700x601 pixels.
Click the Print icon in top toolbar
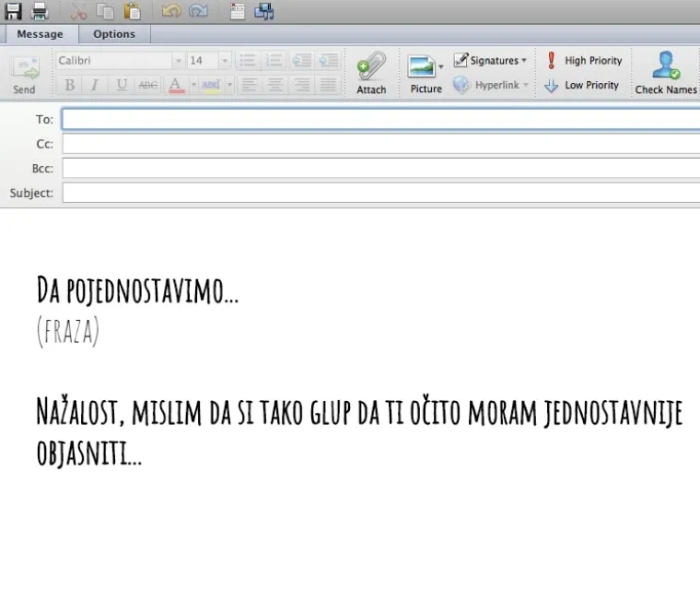pos(40,11)
